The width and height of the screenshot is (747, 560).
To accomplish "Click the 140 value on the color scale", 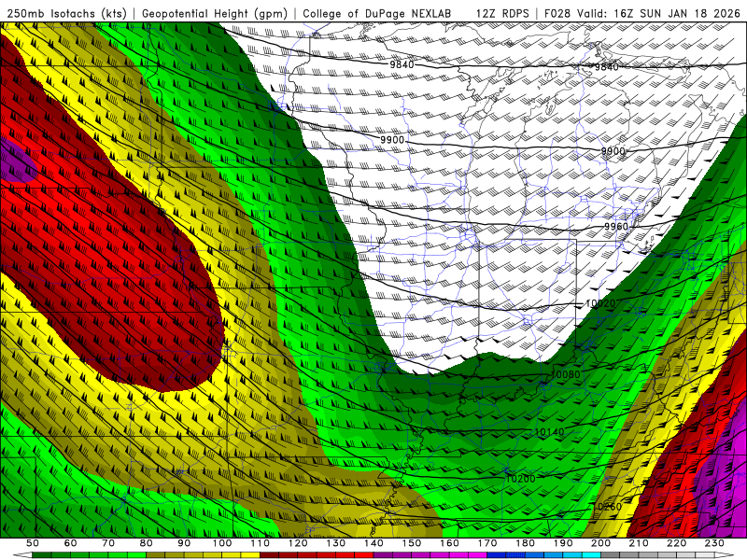I will click(x=374, y=543).
